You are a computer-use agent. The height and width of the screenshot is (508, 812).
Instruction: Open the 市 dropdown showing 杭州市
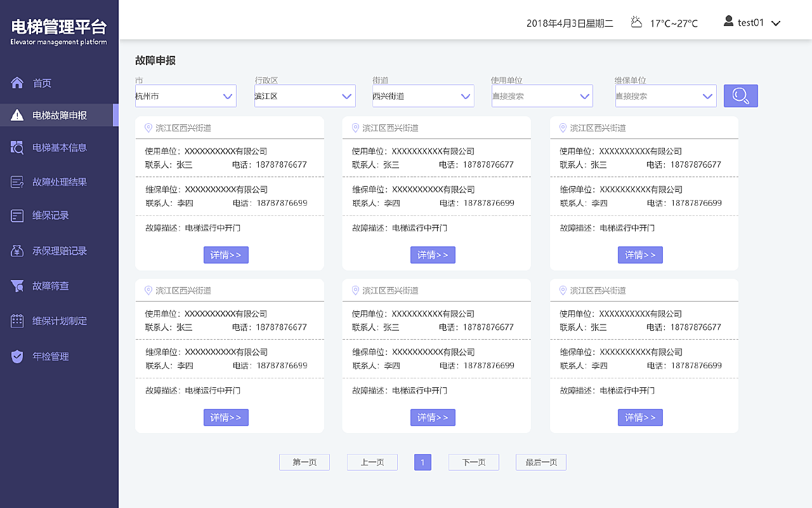[185, 96]
